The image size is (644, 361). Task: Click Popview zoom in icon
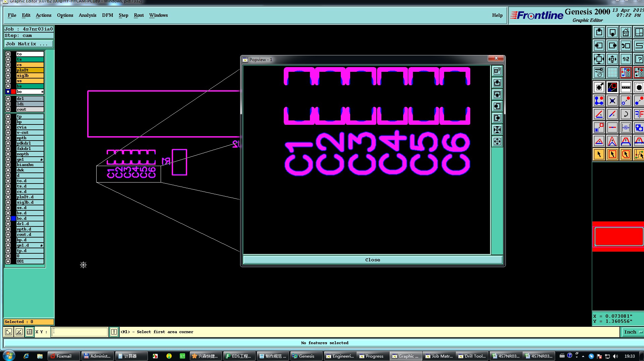pyautogui.click(x=497, y=130)
